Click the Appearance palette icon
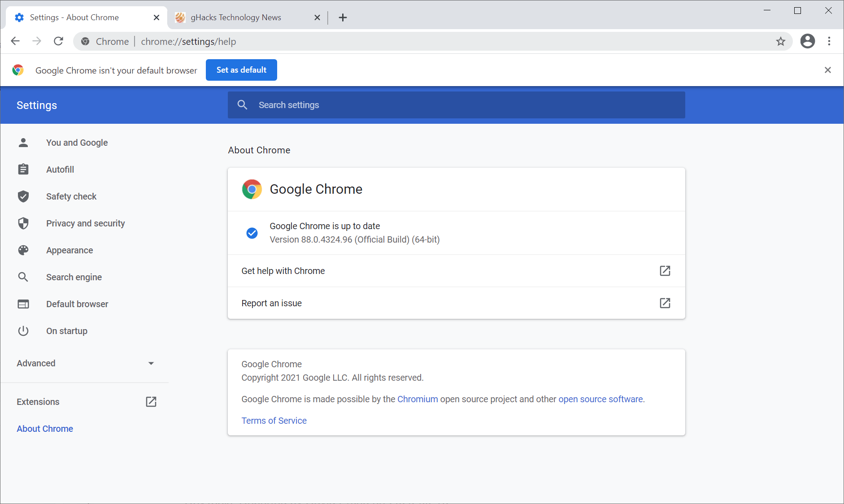 coord(23,250)
